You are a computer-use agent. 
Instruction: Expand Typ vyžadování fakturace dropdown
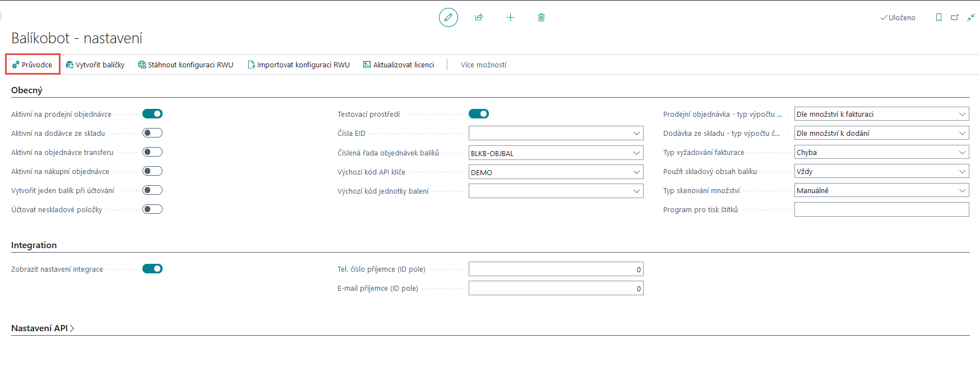tap(962, 153)
